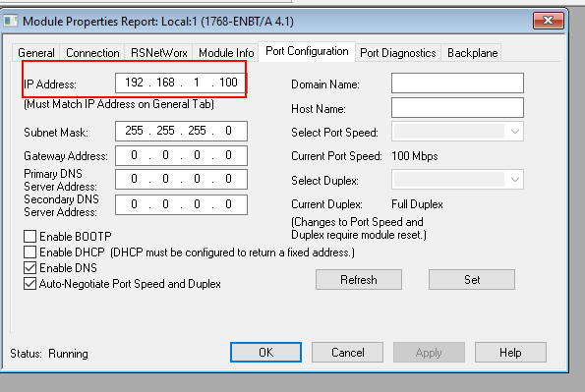This screenshot has width=585, height=392.
Task: Close the Module Properties Report dialog
Action: [548, 21]
